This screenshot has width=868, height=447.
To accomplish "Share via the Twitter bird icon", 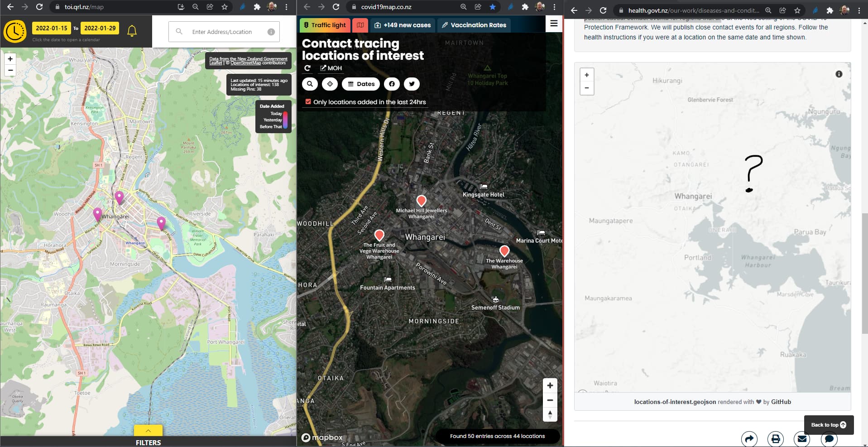I will 412,84.
